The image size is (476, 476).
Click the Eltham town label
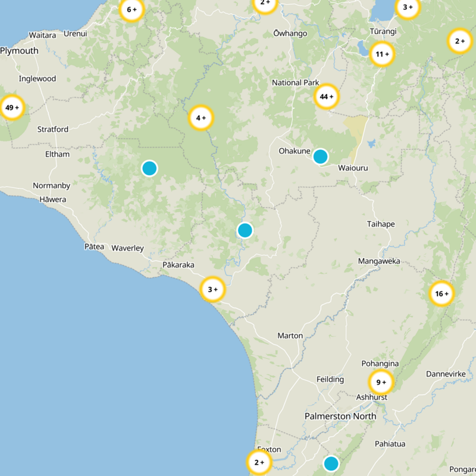(x=57, y=154)
